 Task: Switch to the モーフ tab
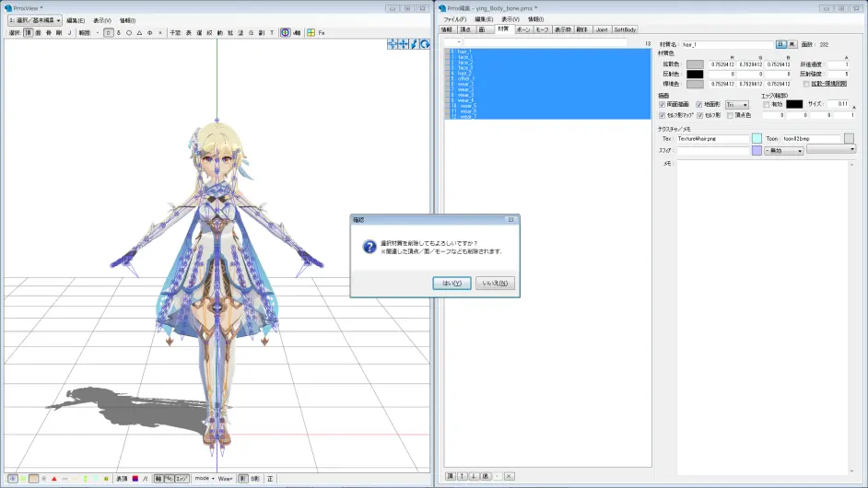click(x=542, y=29)
